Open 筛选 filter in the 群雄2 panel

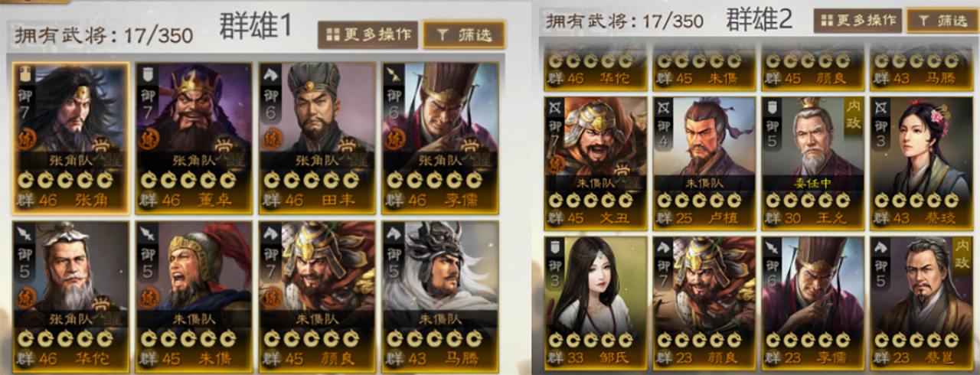click(942, 21)
